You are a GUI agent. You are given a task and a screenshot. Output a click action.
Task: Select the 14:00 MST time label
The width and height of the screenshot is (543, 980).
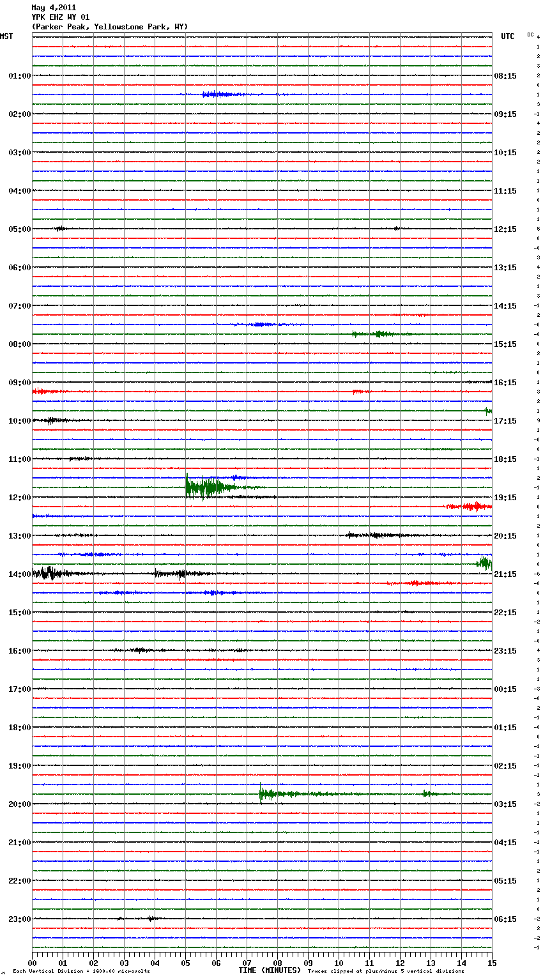pyautogui.click(x=19, y=574)
